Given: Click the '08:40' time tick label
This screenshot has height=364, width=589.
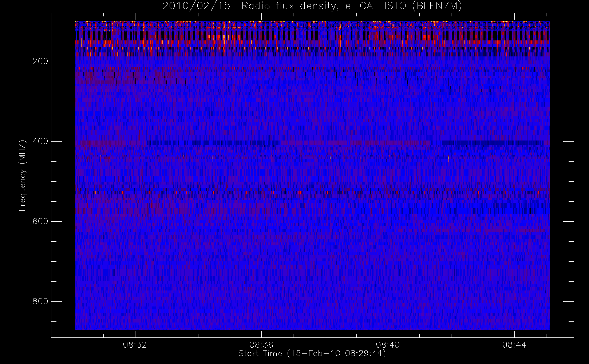Looking at the screenshot, I should coord(388,345).
